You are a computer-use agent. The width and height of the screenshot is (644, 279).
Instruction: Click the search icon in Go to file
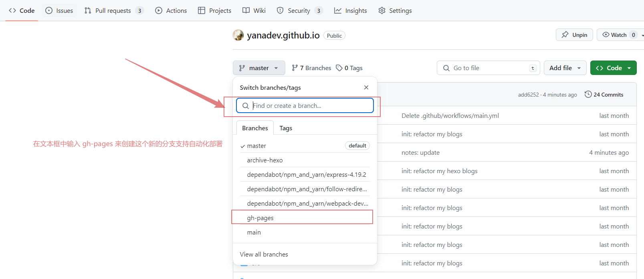446,68
